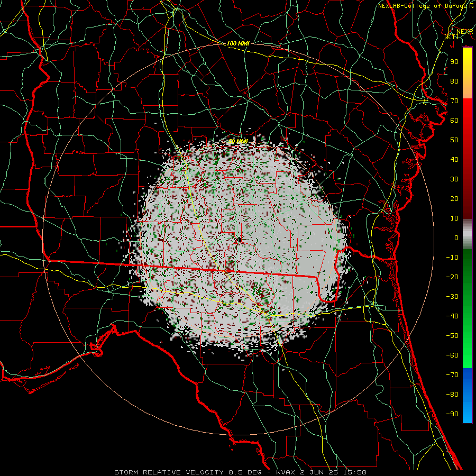Viewport: 476px width, 476px height.
Task: Click the 2 JUN 25 date text
Action: click(319, 472)
